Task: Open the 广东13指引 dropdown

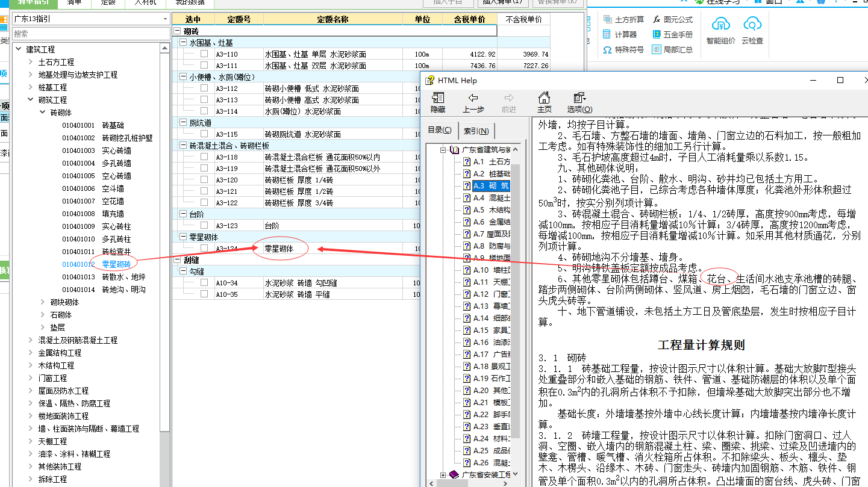Action: (165, 19)
